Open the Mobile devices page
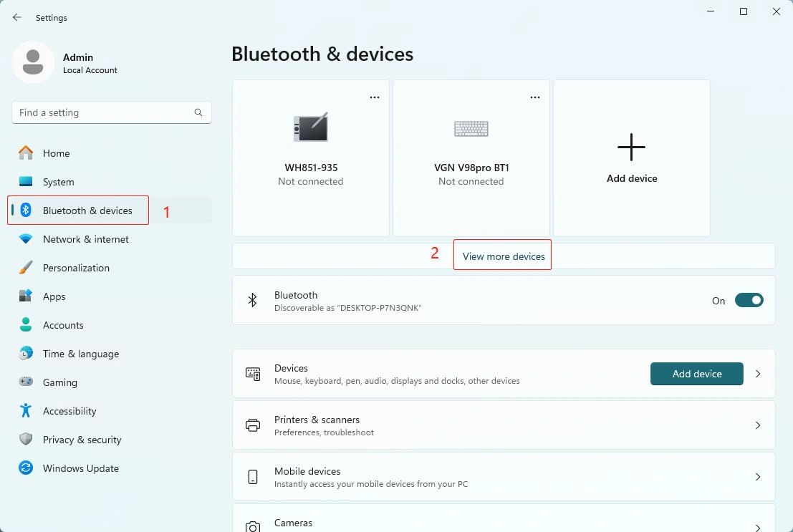 (504, 477)
